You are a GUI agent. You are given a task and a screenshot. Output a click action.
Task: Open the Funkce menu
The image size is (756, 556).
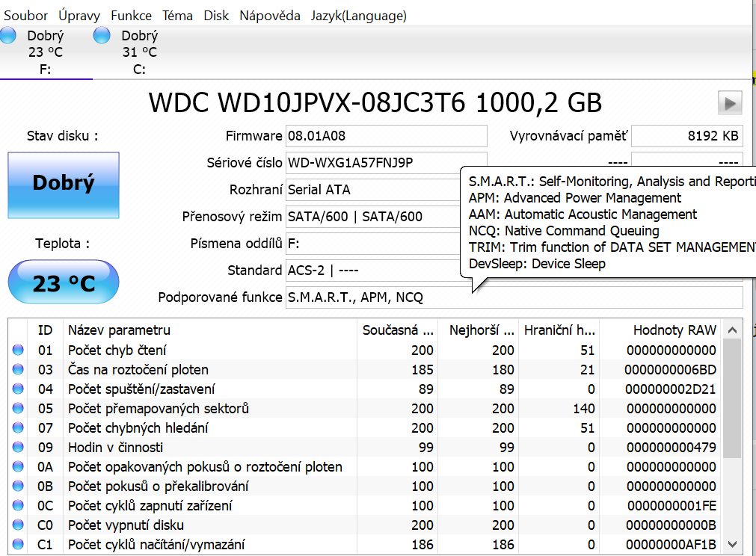point(131,16)
